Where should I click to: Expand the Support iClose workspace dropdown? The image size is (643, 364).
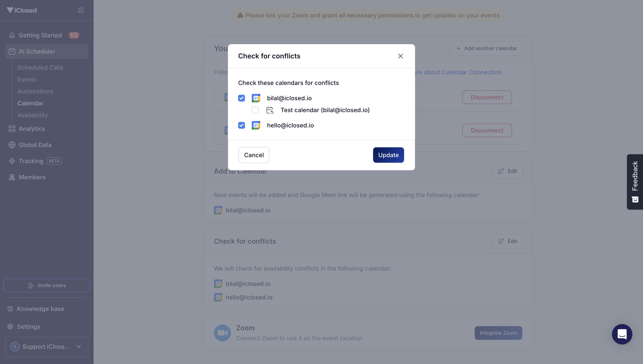pyautogui.click(x=47, y=347)
